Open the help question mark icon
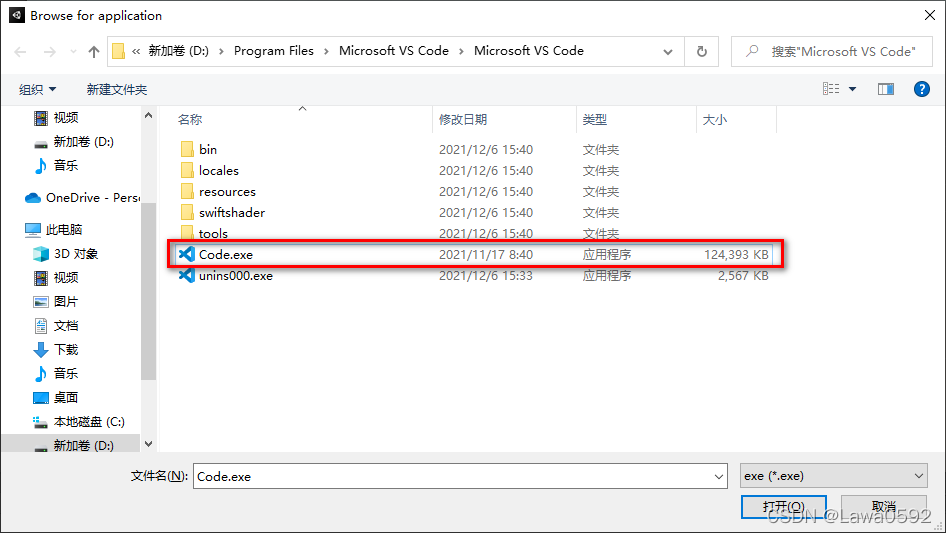This screenshot has height=533, width=946. (921, 89)
